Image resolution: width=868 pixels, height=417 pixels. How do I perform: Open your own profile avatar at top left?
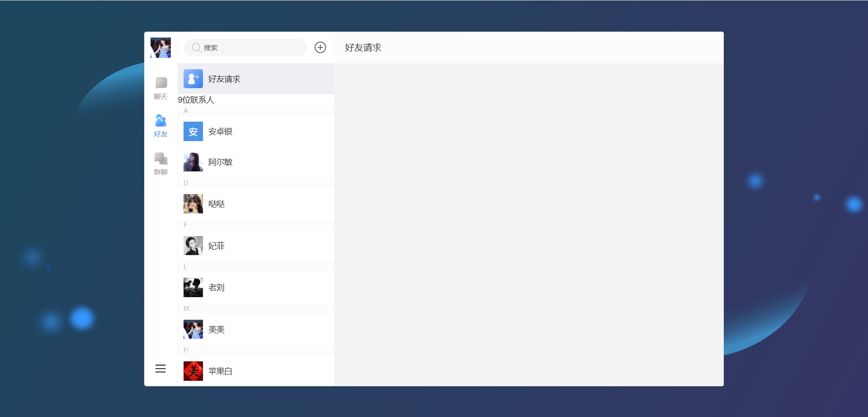[161, 47]
